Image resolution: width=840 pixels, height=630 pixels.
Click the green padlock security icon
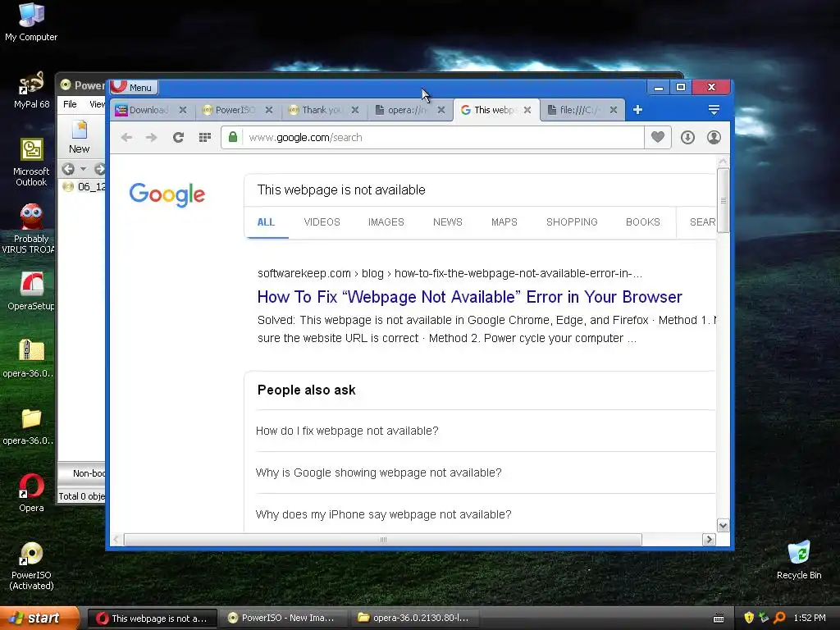point(233,138)
